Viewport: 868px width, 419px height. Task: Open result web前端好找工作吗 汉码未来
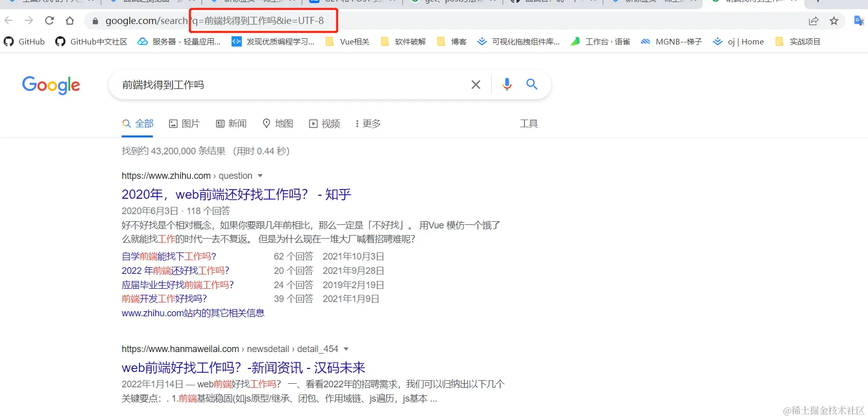click(243, 367)
